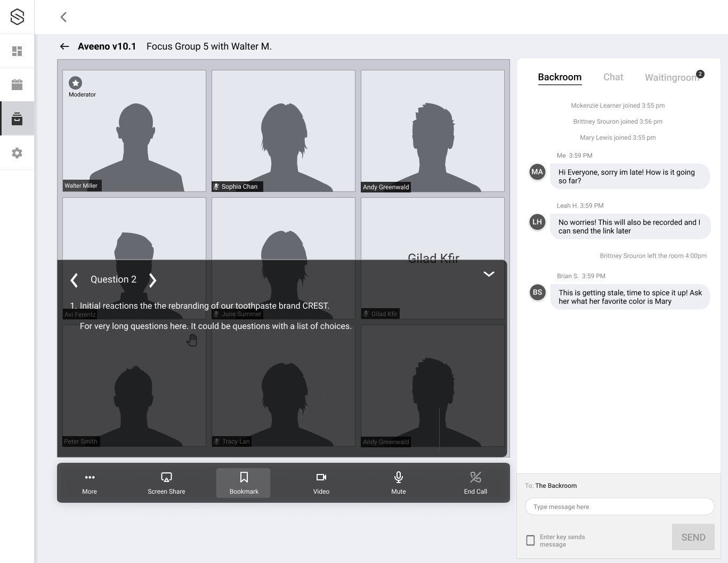The height and width of the screenshot is (563, 728).
Task: Click message 'No worries! This will also be recorded'
Action: pyautogui.click(x=630, y=227)
